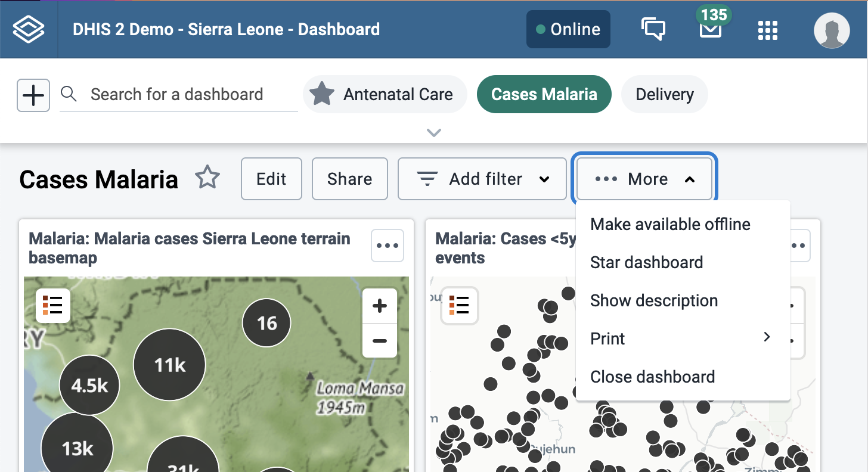The width and height of the screenshot is (868, 472).
Task: Select Show description from the More menu
Action: click(x=654, y=300)
